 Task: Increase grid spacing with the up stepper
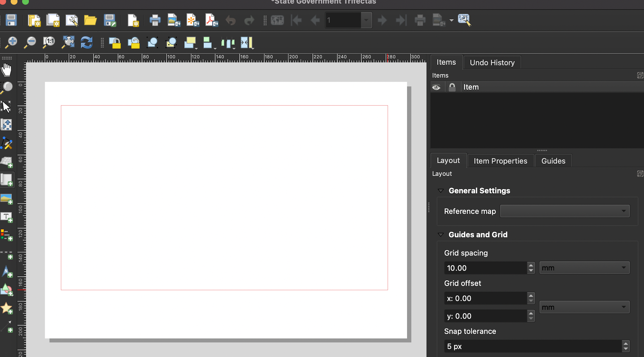tap(531, 265)
